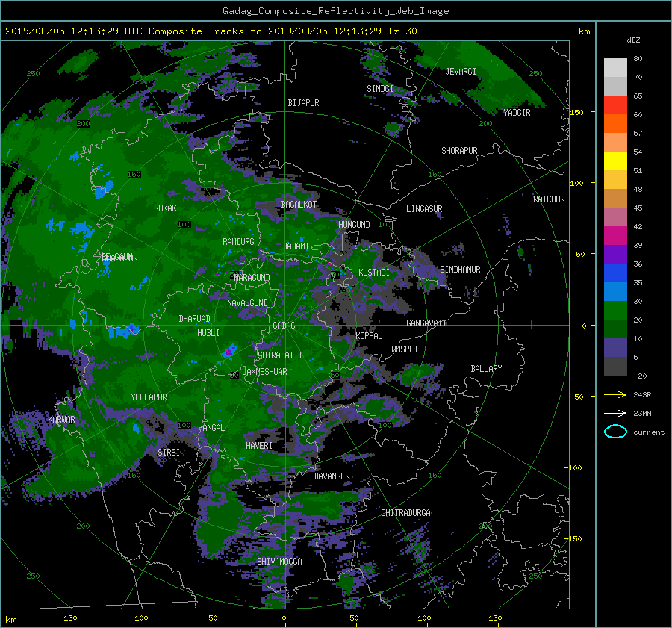Click the HAVERI city label
672x628 pixels.
259,447
